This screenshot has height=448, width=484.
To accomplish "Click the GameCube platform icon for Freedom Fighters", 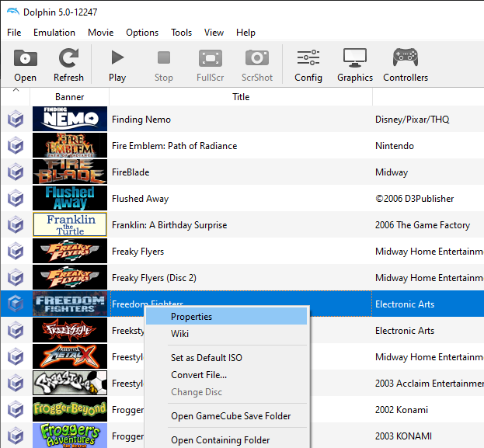I will click(x=16, y=304).
